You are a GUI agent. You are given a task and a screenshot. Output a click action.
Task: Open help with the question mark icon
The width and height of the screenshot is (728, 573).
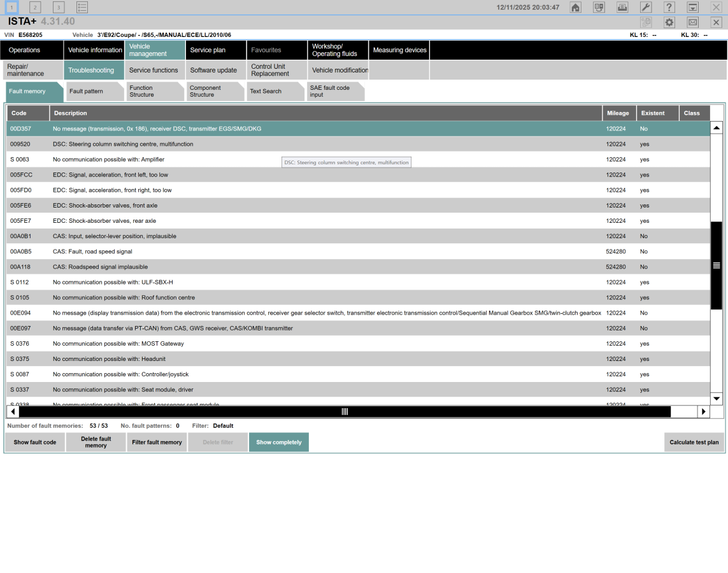(x=669, y=8)
